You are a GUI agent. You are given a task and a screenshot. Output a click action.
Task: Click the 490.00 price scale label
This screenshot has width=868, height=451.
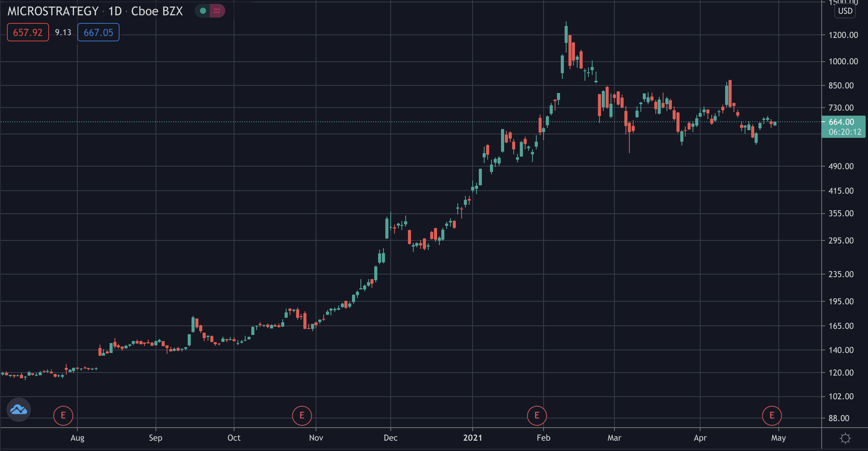(x=841, y=167)
